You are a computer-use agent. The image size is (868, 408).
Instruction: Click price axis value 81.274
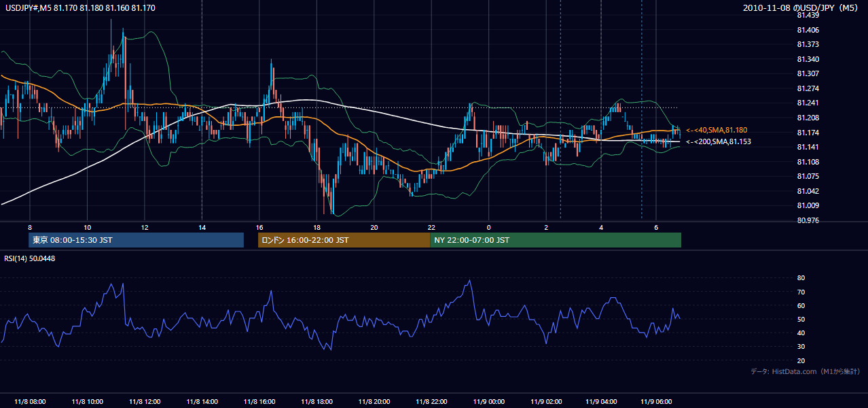click(x=808, y=88)
